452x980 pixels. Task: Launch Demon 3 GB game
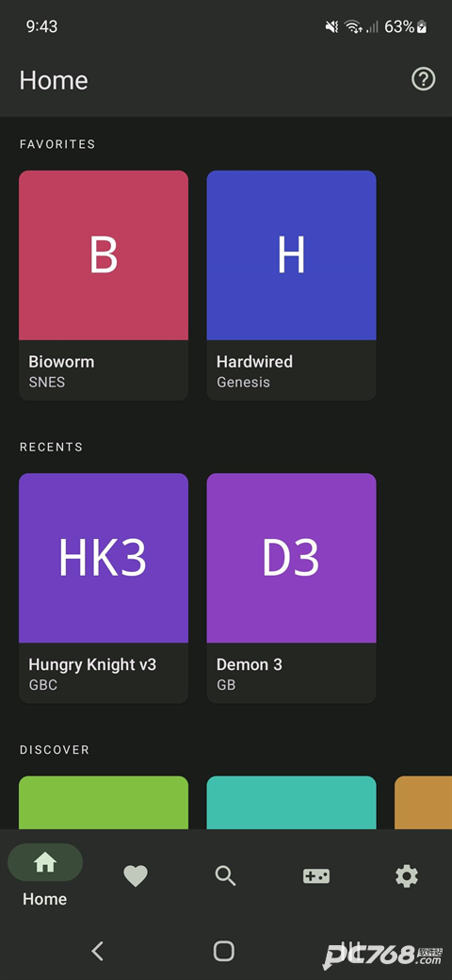click(x=292, y=588)
